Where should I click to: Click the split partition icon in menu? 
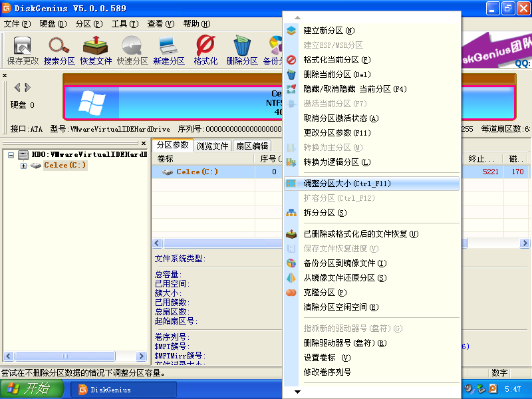[291, 213]
